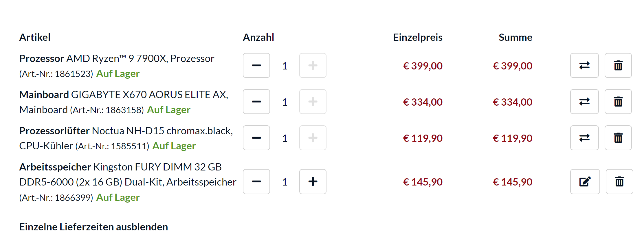The height and width of the screenshot is (246, 644).
Task: Hide individual delivery times via Einzelne Lieferzeiten ausblenden
Action: click(93, 227)
